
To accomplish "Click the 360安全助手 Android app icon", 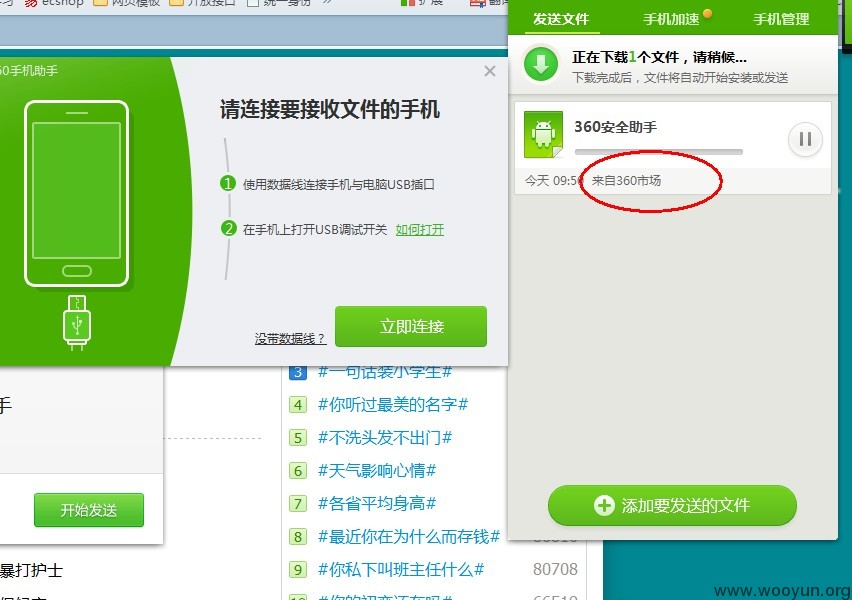I will (x=543, y=134).
